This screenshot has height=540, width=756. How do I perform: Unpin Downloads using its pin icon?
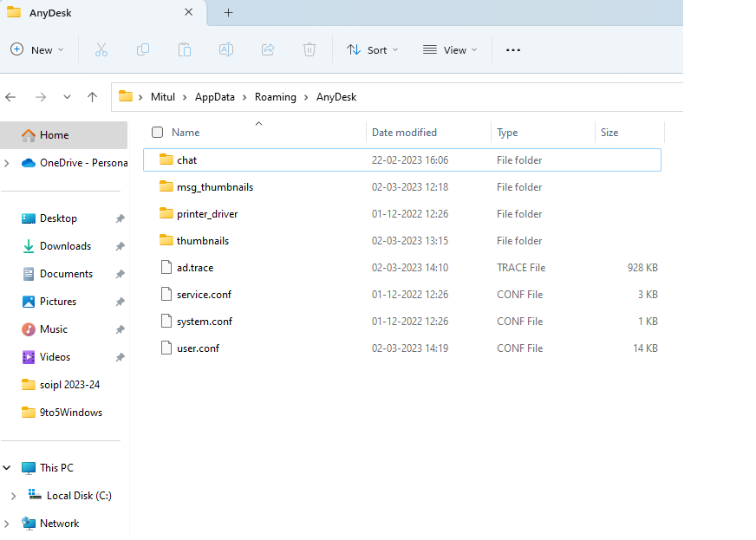point(120,246)
